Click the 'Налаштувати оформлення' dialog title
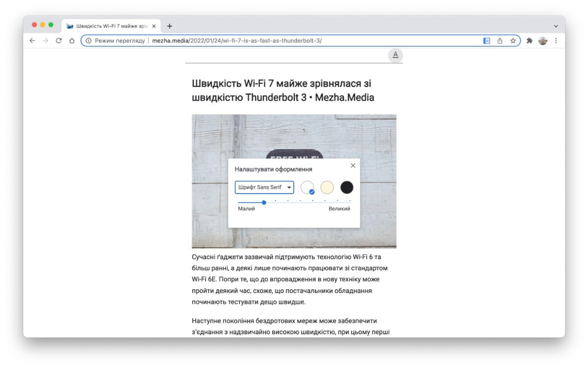Image resolution: width=588 pixels, height=368 pixels. tap(273, 169)
